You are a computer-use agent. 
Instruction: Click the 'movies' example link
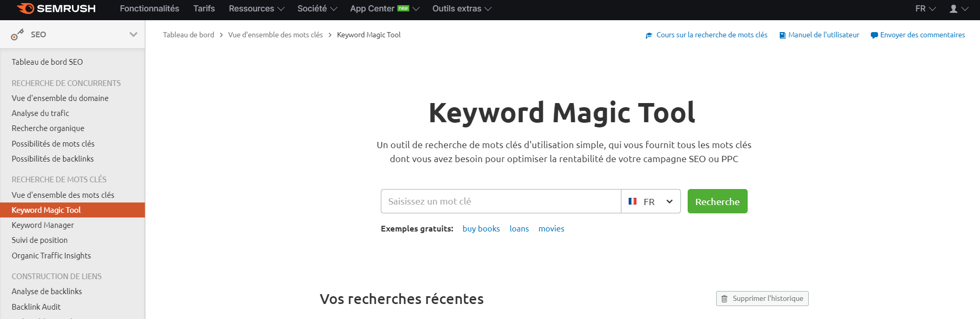coord(551,229)
